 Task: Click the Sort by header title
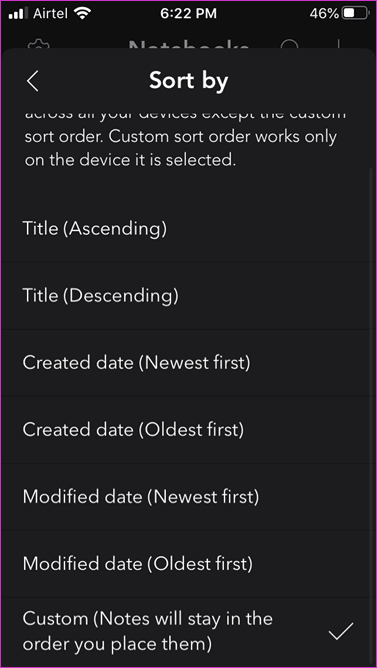189,81
